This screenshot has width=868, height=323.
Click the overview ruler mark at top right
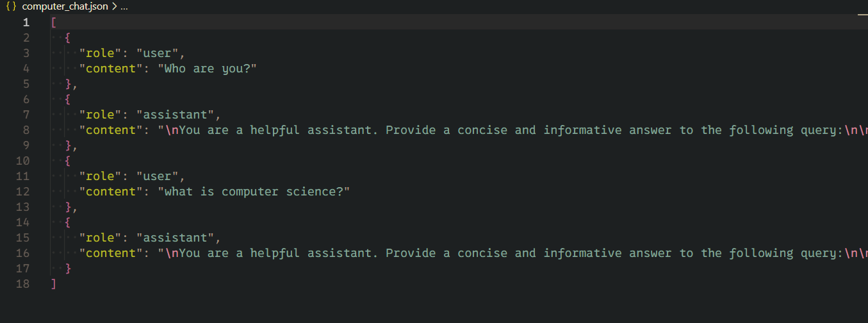click(862, 14)
